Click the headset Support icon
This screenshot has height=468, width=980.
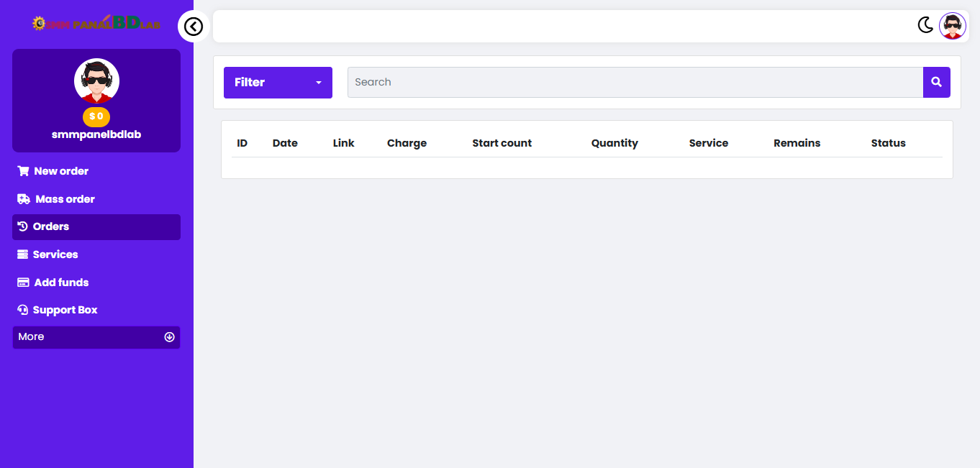[22, 310]
